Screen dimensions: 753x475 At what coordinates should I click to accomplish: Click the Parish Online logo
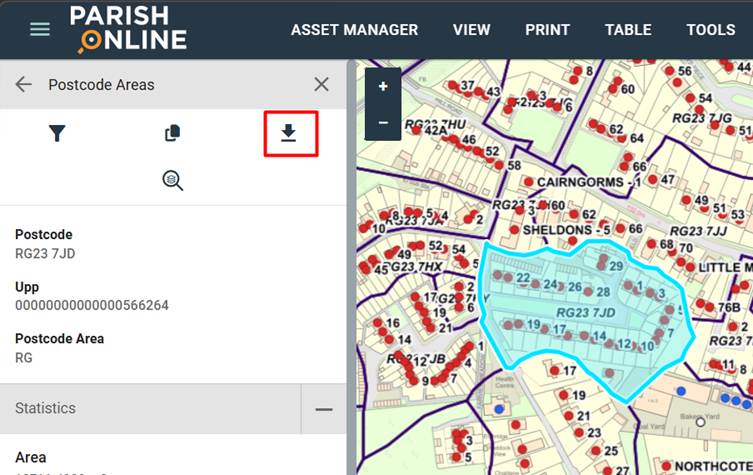(x=127, y=28)
